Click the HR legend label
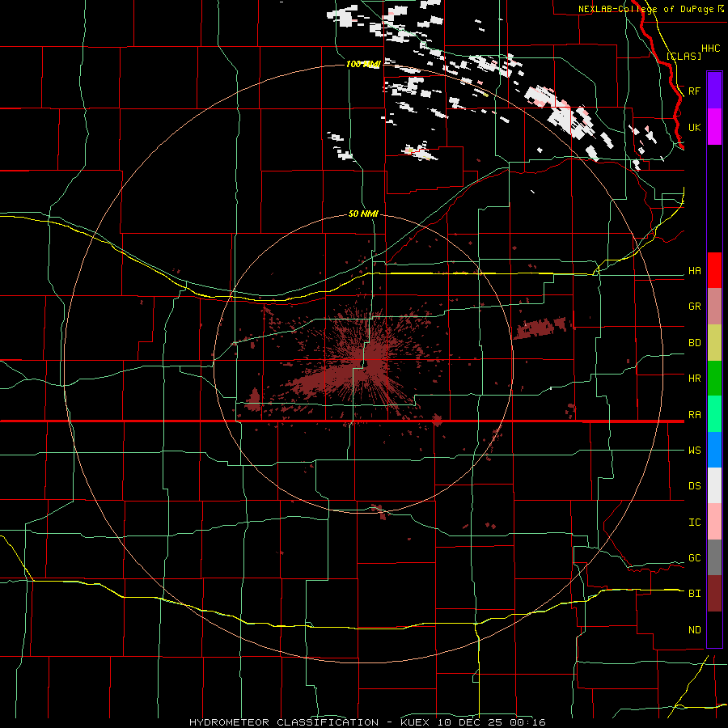 pos(694,379)
